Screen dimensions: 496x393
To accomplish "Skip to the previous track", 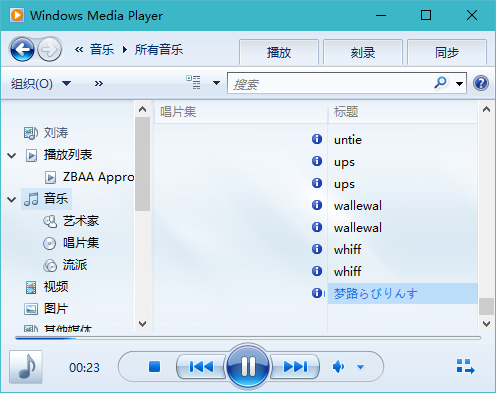I will click(201, 367).
